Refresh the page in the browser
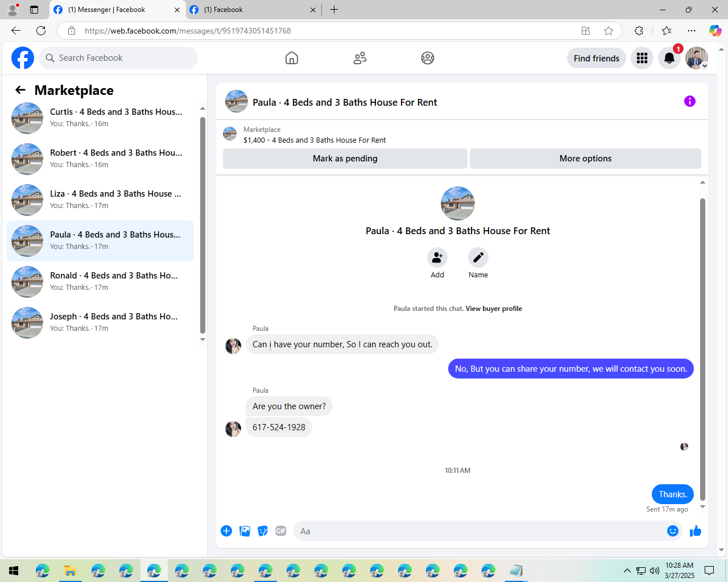 coord(41,31)
